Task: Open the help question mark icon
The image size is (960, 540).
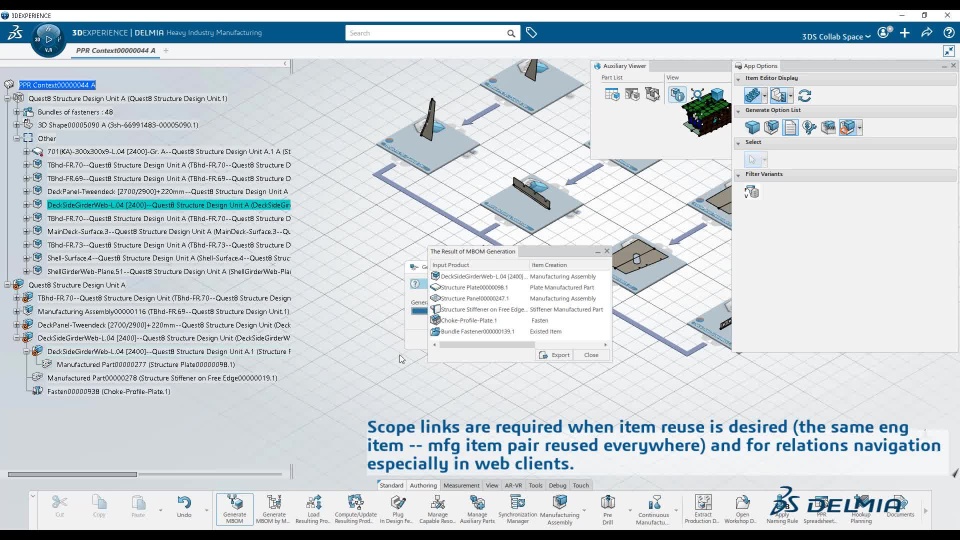Action: 948,32
